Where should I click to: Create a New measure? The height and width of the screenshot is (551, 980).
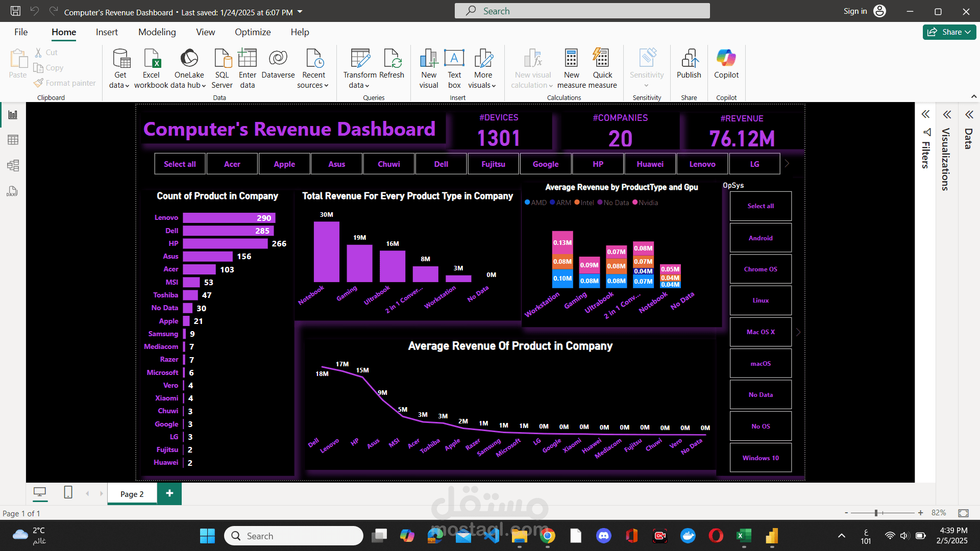[572, 69]
